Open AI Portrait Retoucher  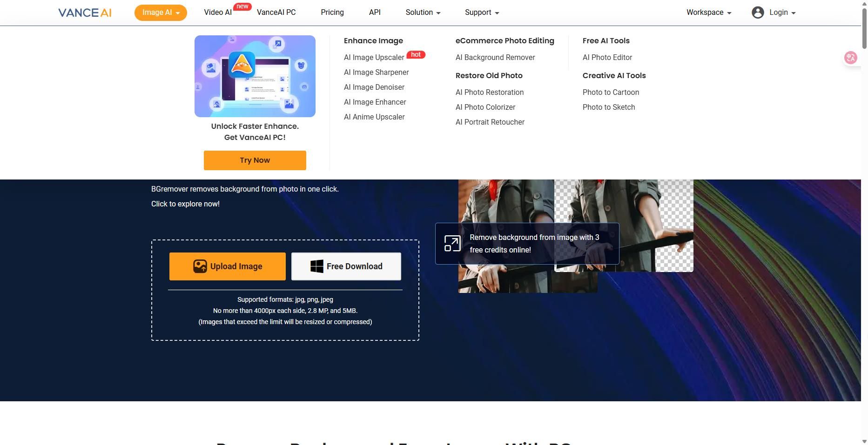pyautogui.click(x=490, y=122)
